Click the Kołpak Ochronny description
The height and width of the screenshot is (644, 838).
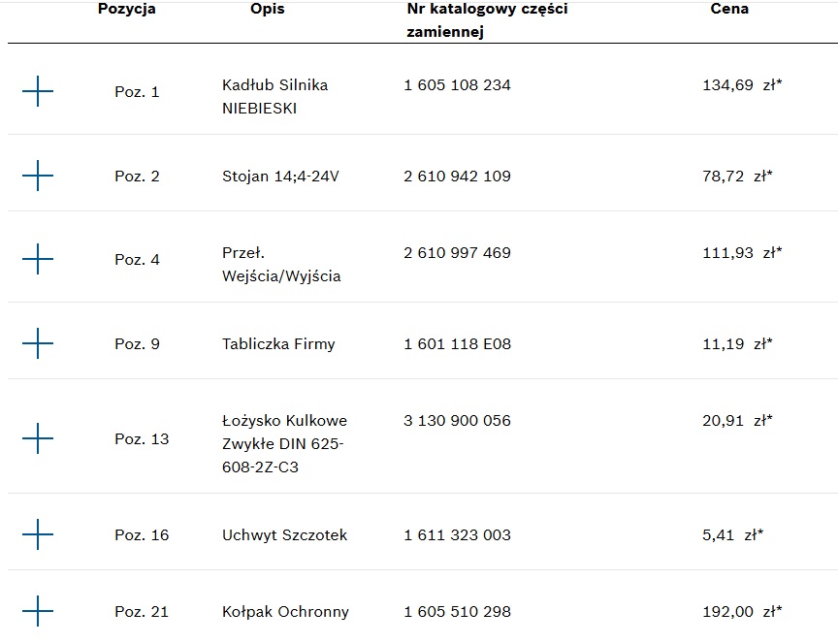point(285,612)
